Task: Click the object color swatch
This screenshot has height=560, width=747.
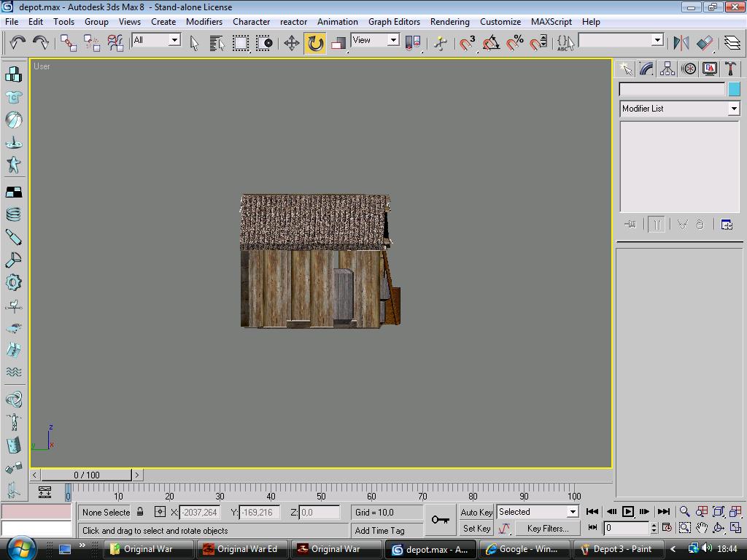Action: tap(734, 89)
